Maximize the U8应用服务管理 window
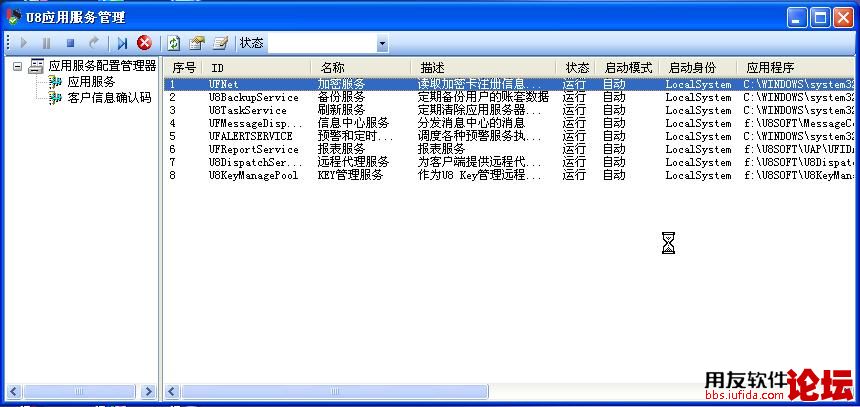The image size is (860, 407). (821, 18)
